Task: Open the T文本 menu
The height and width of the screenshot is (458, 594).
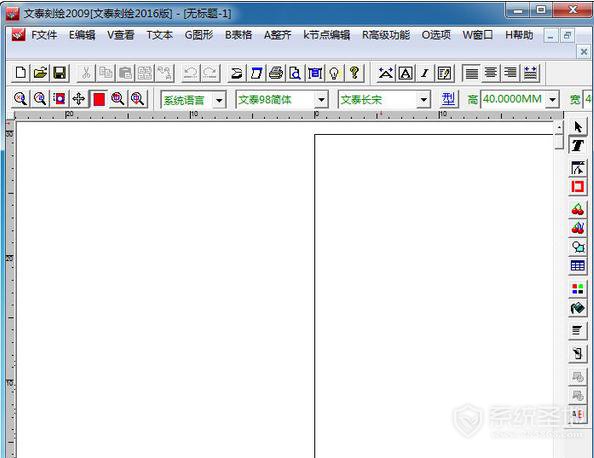Action: 159,35
